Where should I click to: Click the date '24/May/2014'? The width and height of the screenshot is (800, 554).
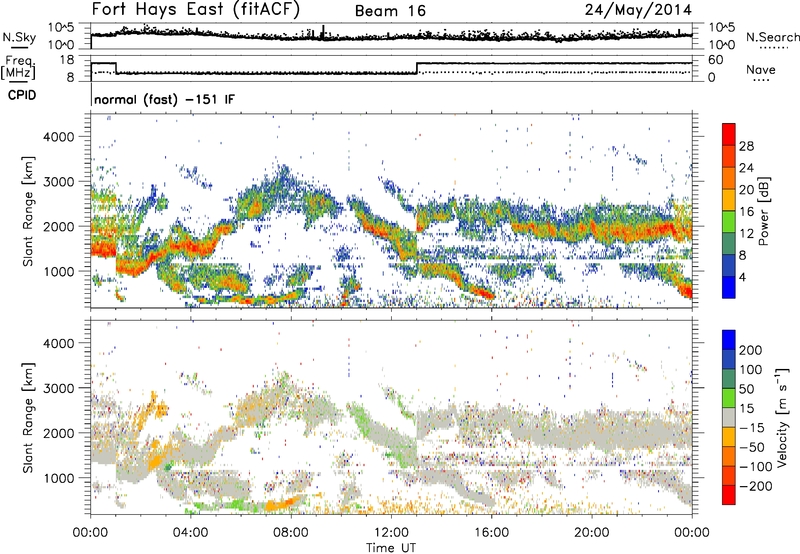638,10
